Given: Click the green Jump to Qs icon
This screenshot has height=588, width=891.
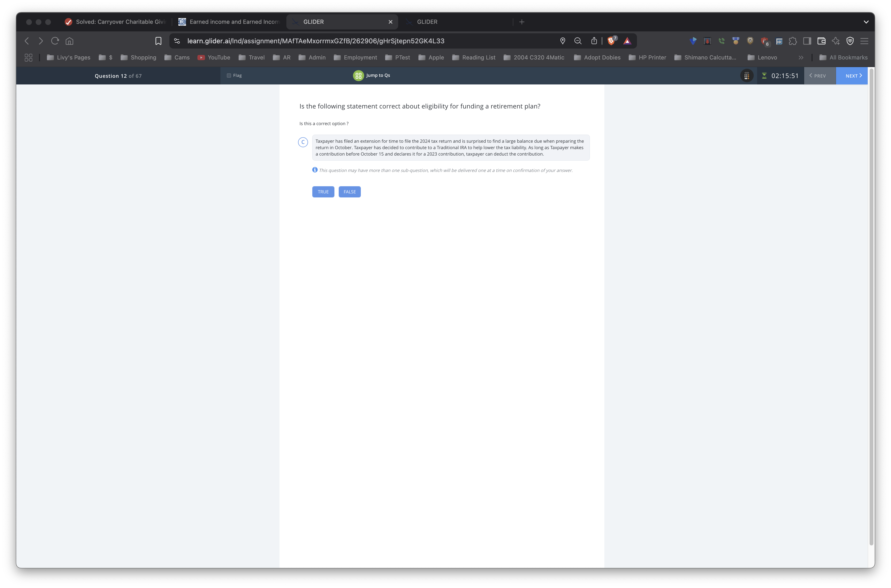Looking at the screenshot, I should [x=358, y=76].
